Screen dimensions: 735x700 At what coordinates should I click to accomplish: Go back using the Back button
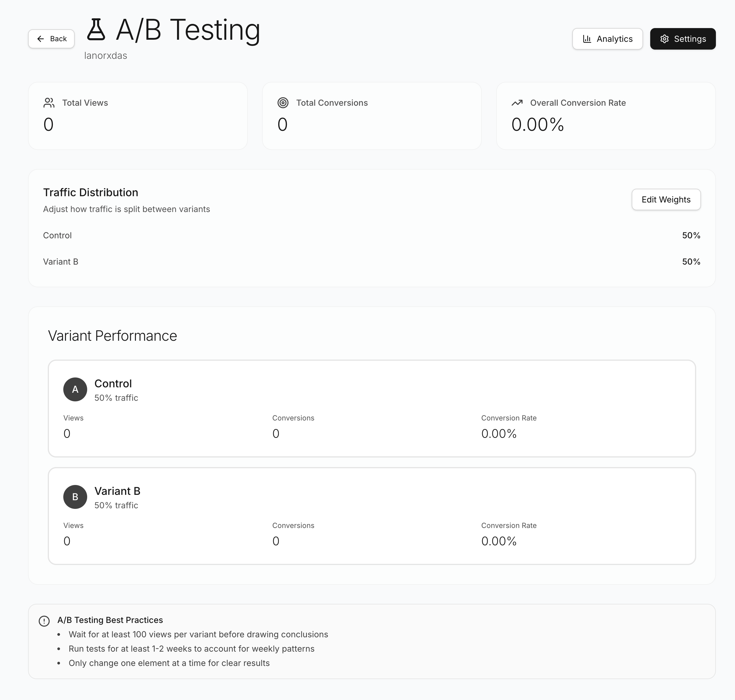coord(51,39)
